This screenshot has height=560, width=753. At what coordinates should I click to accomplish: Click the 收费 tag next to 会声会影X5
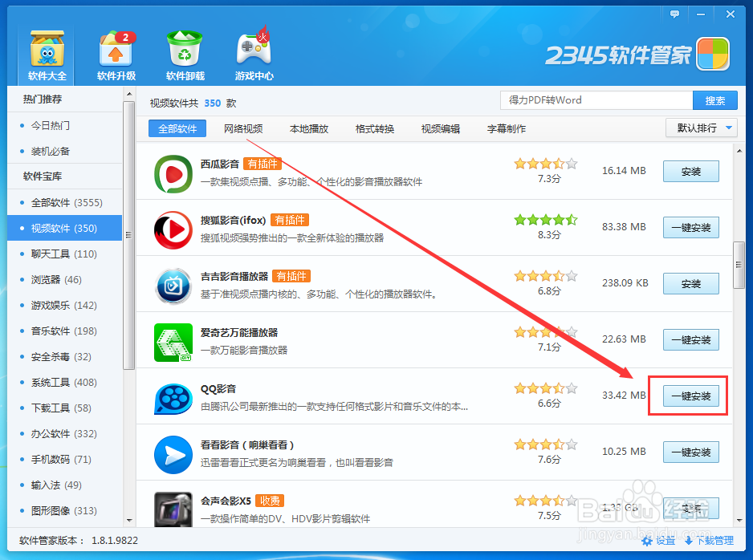[270, 501]
